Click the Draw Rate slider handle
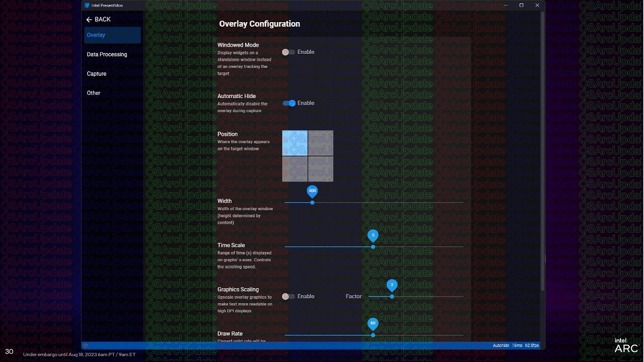644x362 pixels. pos(373,335)
